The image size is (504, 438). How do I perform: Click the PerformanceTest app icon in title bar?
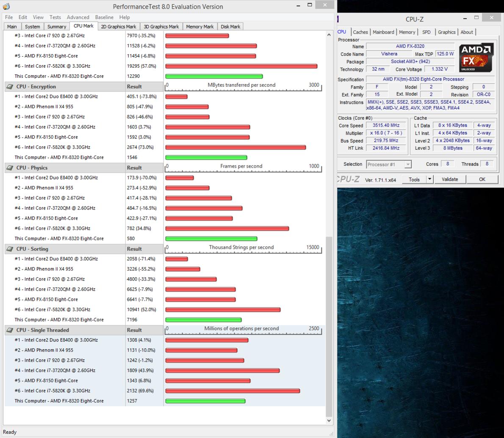6,6
